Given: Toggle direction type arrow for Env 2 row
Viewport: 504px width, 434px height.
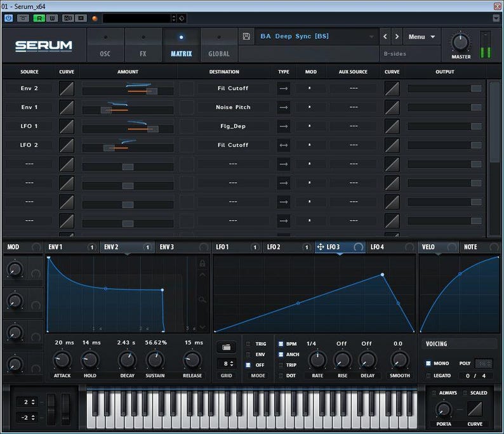Looking at the screenshot, I should point(284,88).
